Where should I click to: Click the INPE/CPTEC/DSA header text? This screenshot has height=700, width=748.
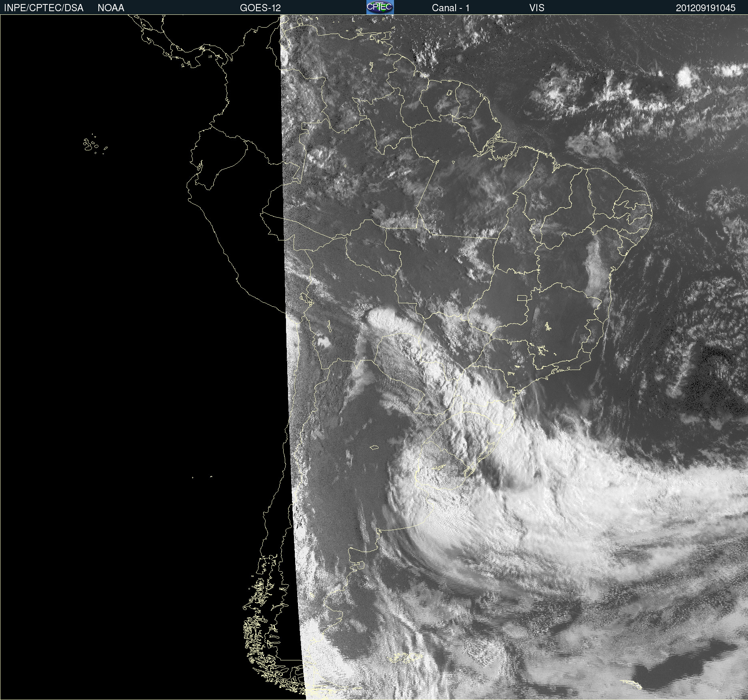44,8
